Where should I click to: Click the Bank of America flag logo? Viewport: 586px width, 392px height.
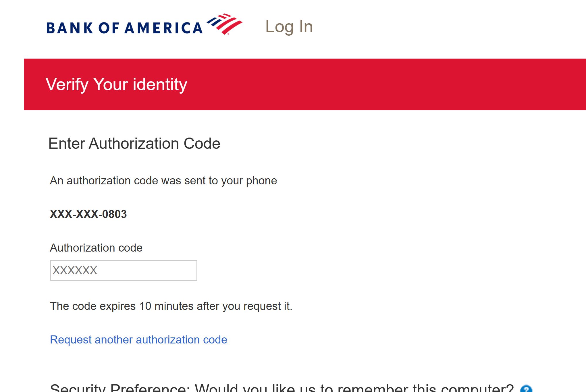[225, 24]
